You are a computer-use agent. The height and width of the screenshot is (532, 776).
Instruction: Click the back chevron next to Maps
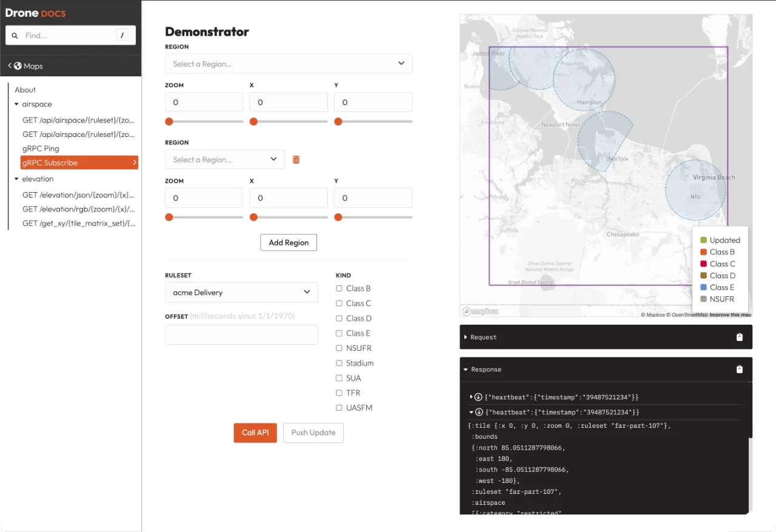[x=10, y=66]
